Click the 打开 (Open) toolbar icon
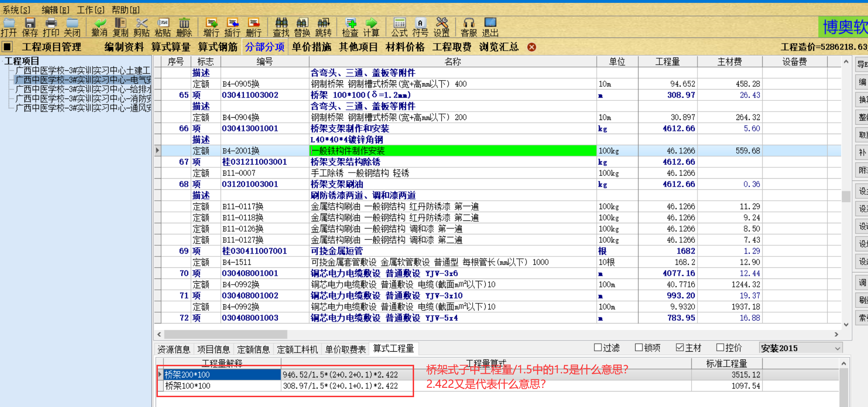868x407 pixels. coord(8,27)
